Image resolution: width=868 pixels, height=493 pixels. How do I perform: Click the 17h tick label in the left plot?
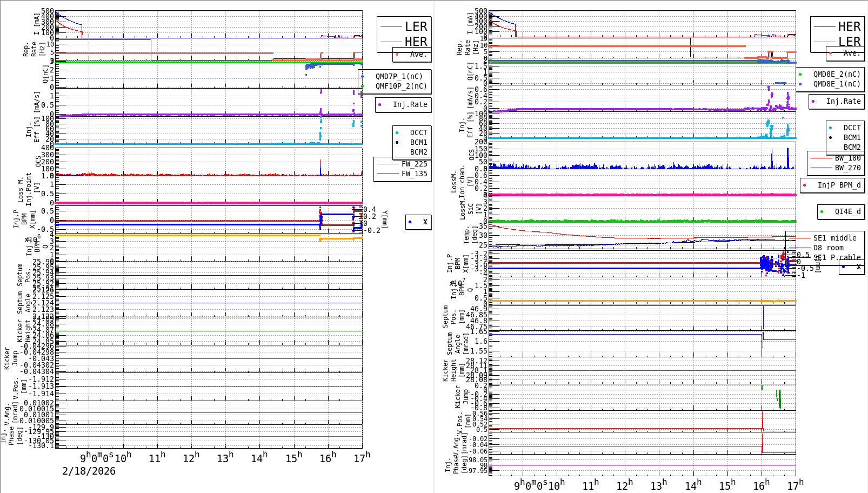(362, 456)
